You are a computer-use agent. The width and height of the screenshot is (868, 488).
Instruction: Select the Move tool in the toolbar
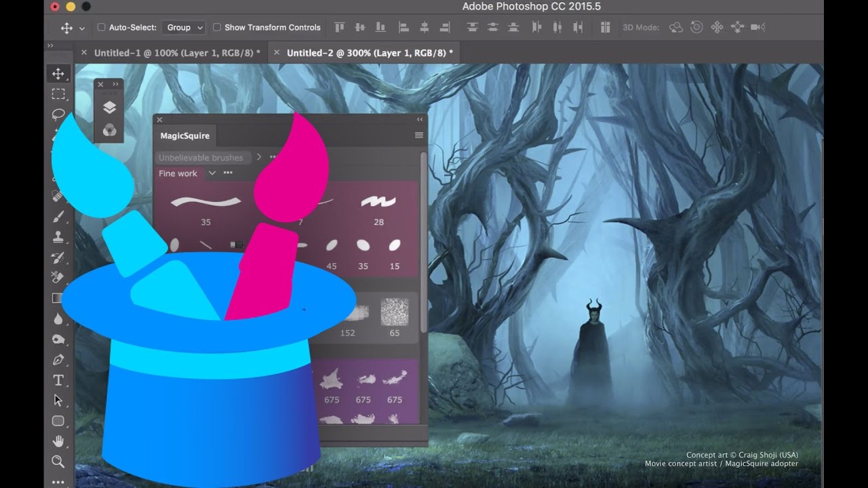(58, 74)
